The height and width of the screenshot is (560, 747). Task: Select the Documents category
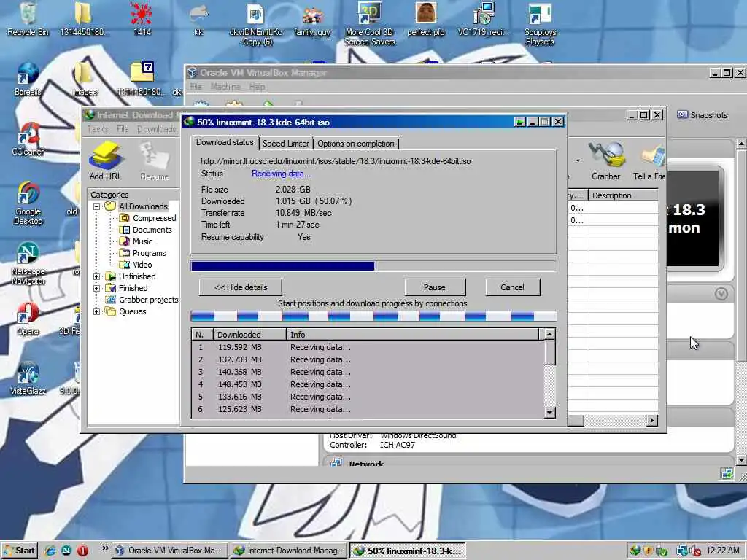(x=146, y=230)
